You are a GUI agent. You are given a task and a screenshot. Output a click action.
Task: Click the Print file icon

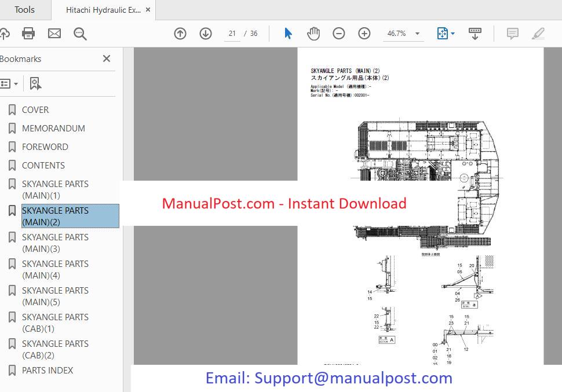(28, 34)
